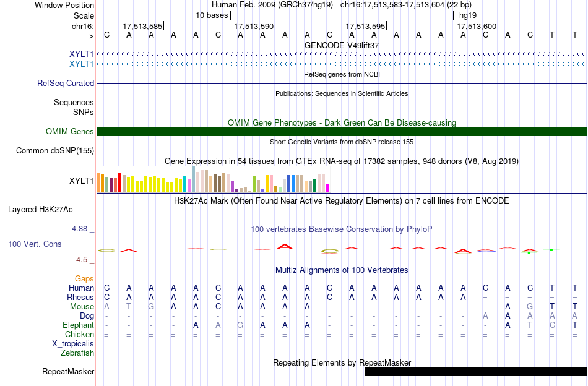Viewport: 588px width, 386px height.
Task: Click the 10 bases scale bar
Action: tap(342, 15)
